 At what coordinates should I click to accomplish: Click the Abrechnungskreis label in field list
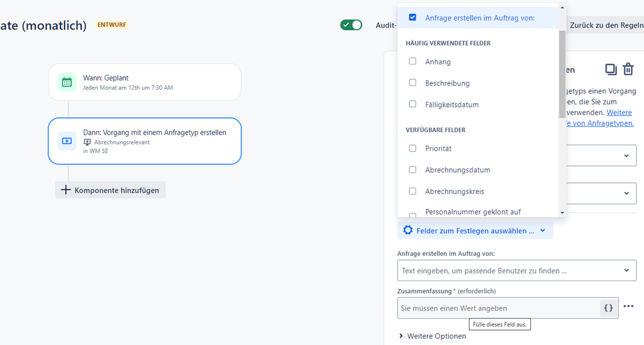tap(455, 192)
